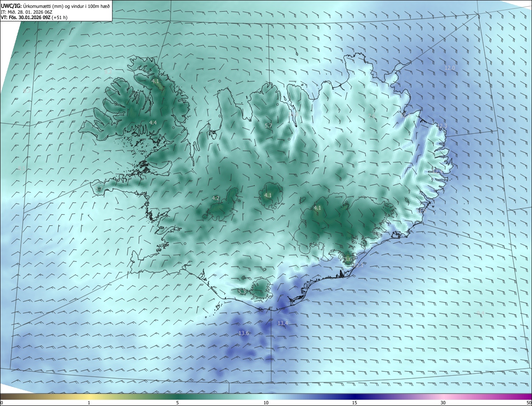Viewport: 532px width, 406px height.
Task: Click the initial time line 'IT: Mið. 28. 01. 2026 06Z'
Action: (x=26, y=12)
